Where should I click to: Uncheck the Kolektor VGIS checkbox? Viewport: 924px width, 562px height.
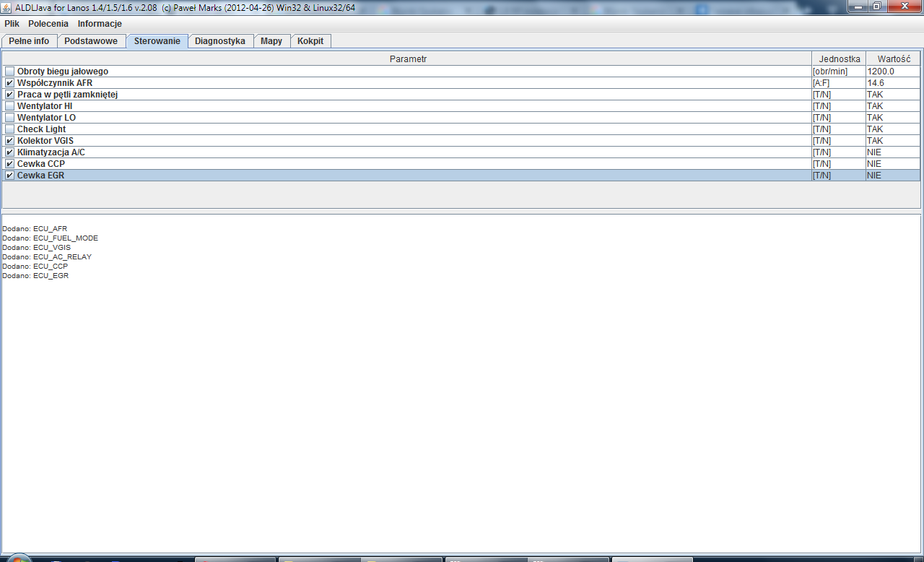point(9,141)
